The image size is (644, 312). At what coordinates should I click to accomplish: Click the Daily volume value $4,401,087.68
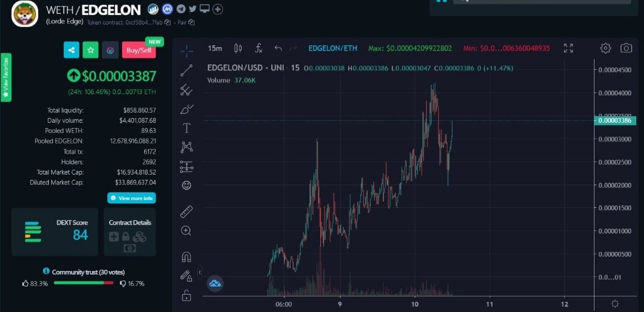[x=138, y=120]
